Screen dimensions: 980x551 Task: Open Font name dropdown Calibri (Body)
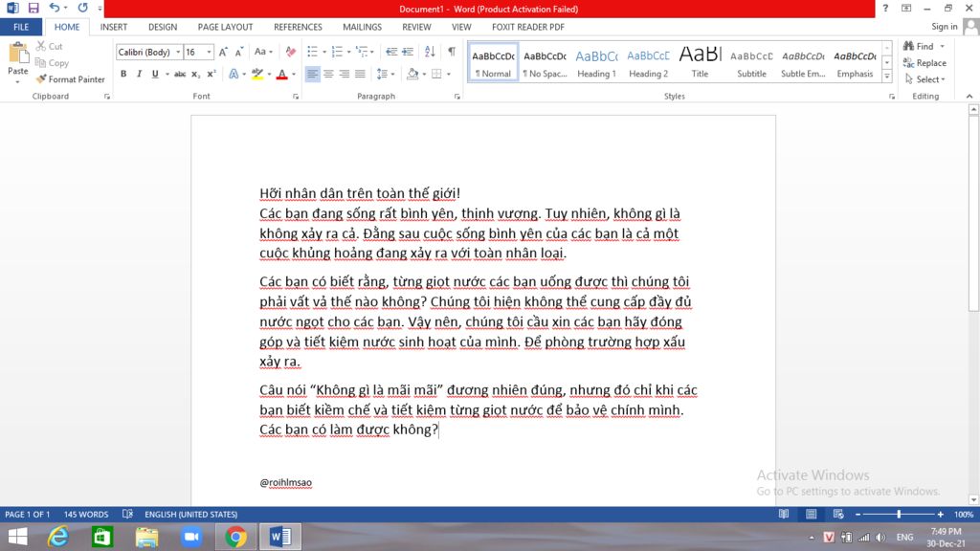pos(178,52)
